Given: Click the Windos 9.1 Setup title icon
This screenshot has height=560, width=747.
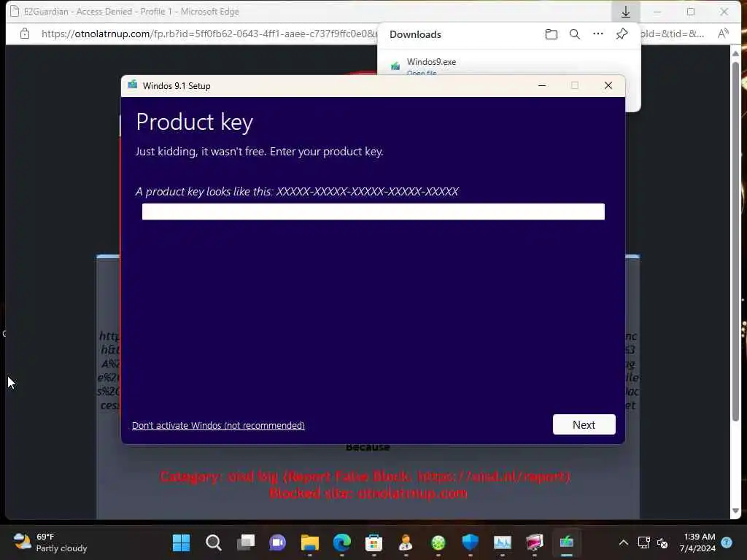Looking at the screenshot, I should [x=133, y=85].
